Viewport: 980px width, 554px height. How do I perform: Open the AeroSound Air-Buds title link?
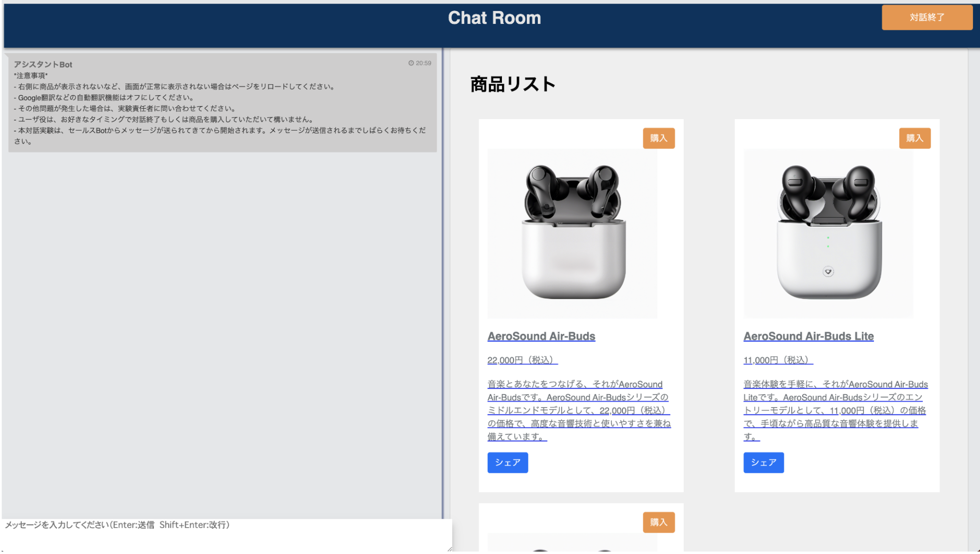coord(541,336)
